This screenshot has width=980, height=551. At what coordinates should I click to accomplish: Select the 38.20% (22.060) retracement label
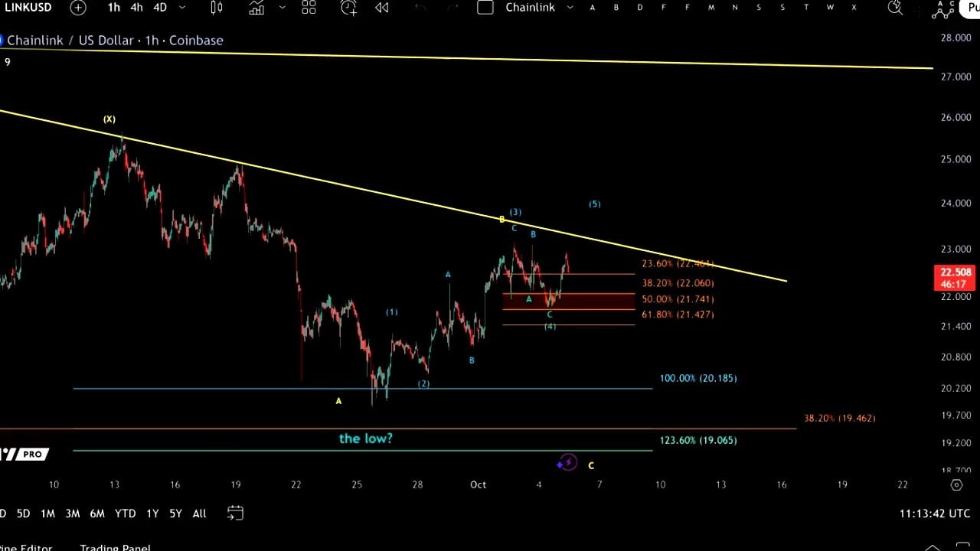point(678,283)
